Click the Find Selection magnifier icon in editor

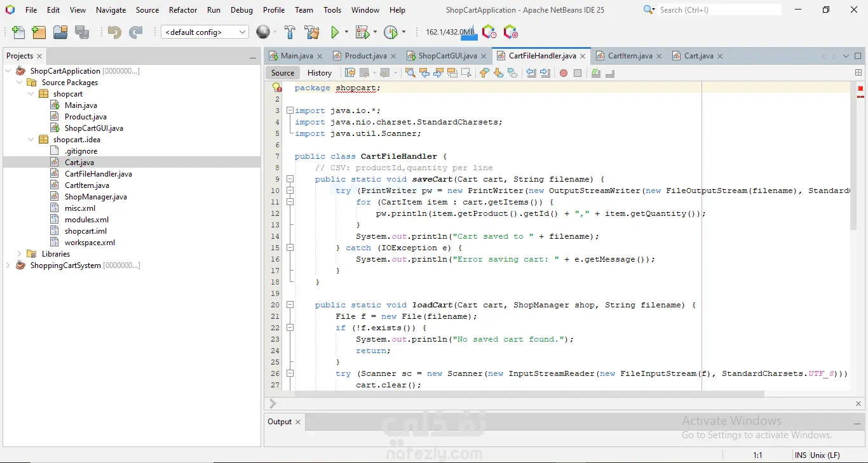coord(410,73)
